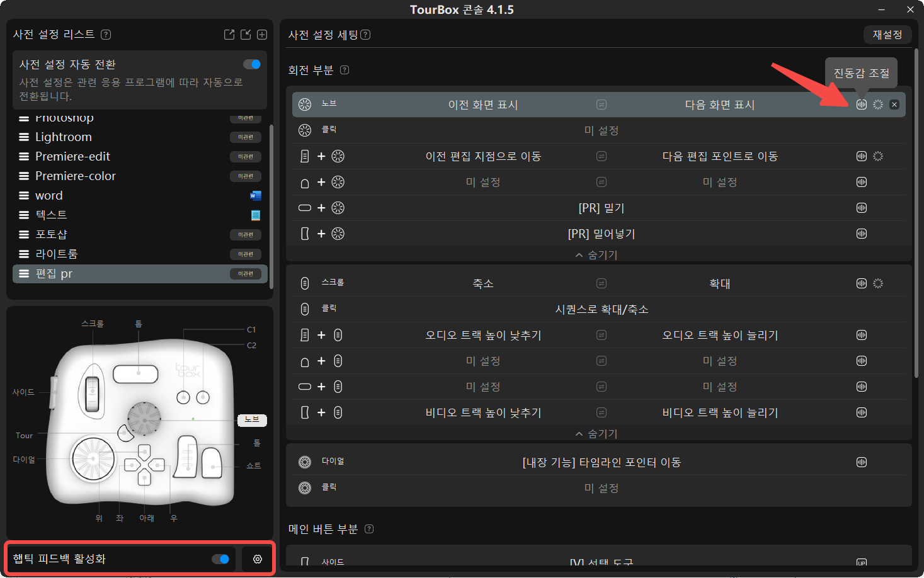Toggle 햅틱 피드백 활성화 switch

coord(220,559)
